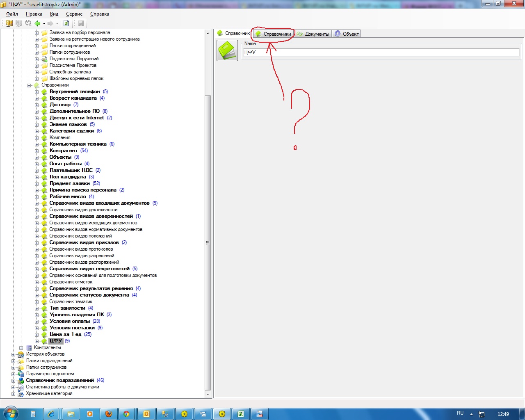Click the icon beside История объектов
Image resolution: width=525 pixels, height=420 pixels.
(21, 354)
